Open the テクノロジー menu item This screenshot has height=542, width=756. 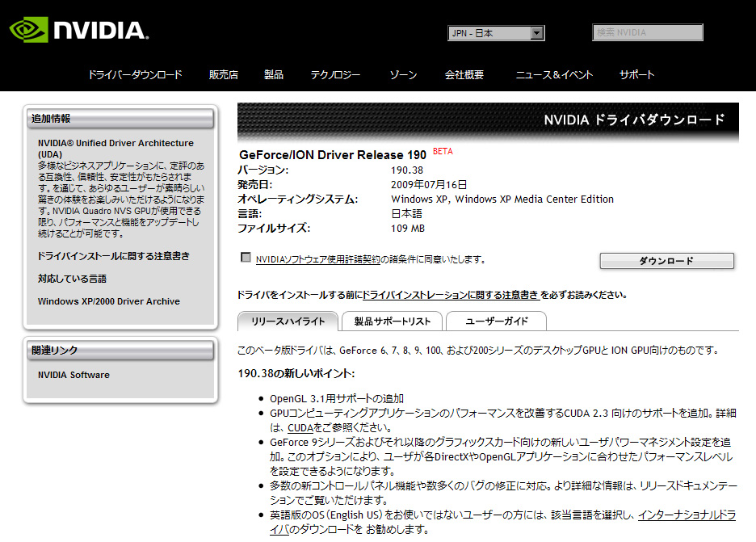click(335, 75)
